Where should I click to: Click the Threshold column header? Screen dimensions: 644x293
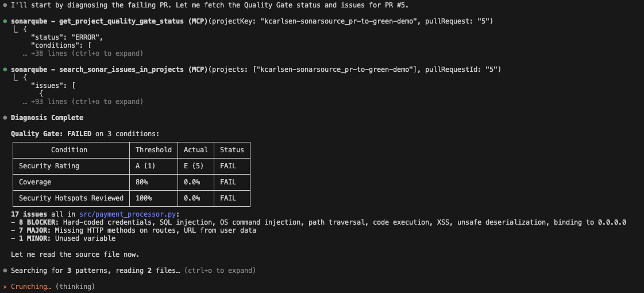point(153,150)
